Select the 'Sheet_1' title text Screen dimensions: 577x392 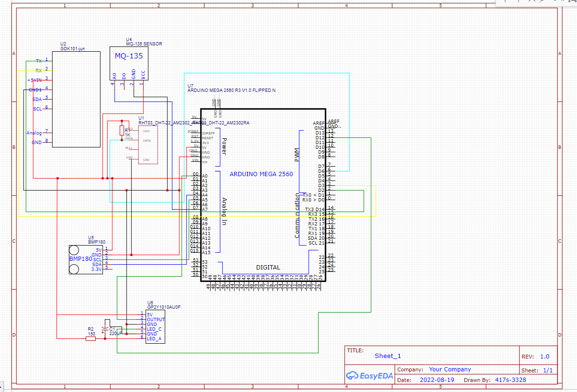tap(388, 356)
